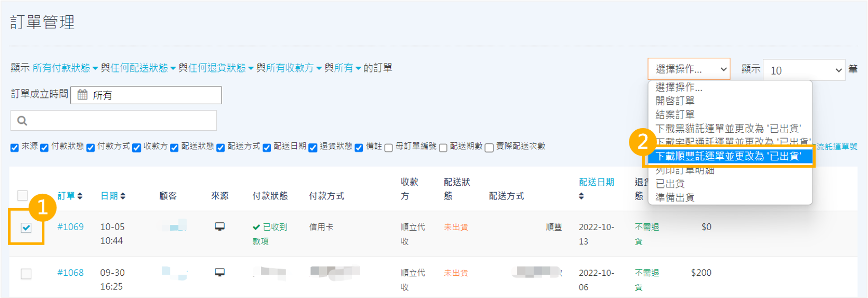Click the 日期 column sort arrows

(x=123, y=196)
